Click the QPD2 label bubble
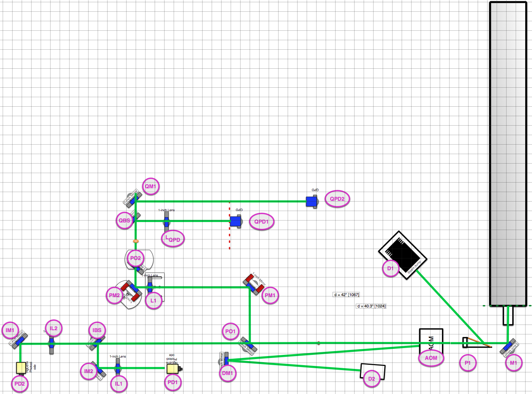The width and height of the screenshot is (532, 394). click(x=337, y=199)
